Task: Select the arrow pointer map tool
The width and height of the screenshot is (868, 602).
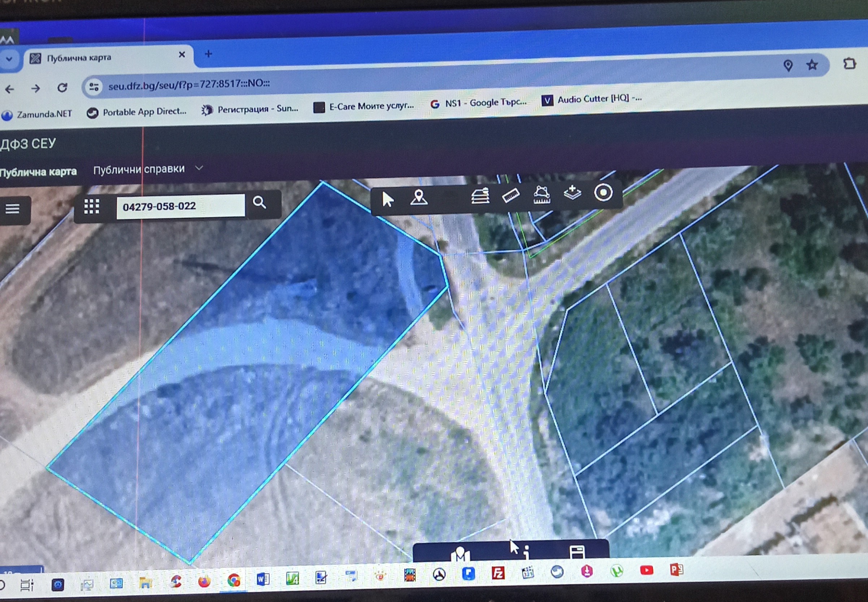Action: point(388,199)
